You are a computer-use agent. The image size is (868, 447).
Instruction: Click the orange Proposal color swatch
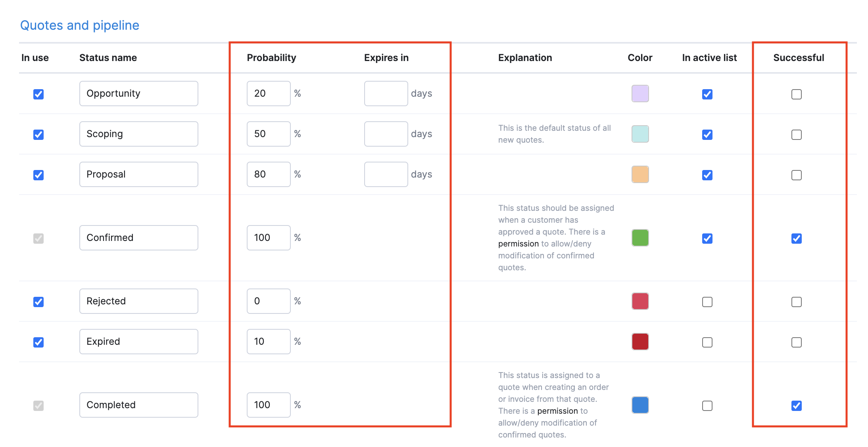(640, 174)
